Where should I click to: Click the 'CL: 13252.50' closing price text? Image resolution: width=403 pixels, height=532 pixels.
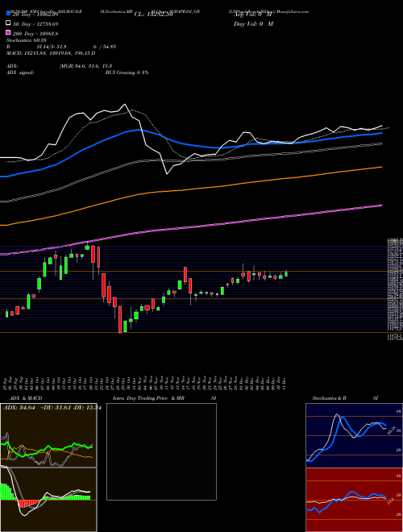pos(154,15)
